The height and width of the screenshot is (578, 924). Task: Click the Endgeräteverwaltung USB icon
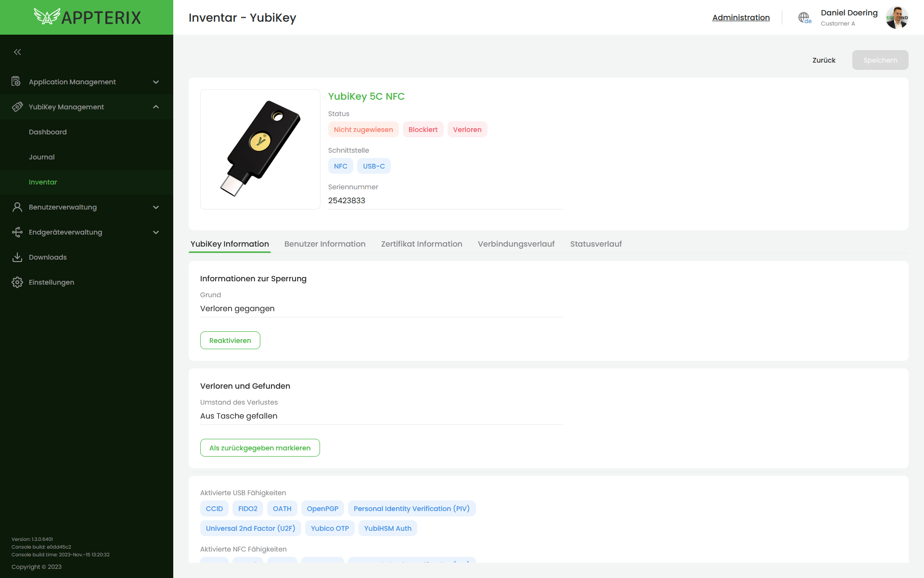click(17, 232)
